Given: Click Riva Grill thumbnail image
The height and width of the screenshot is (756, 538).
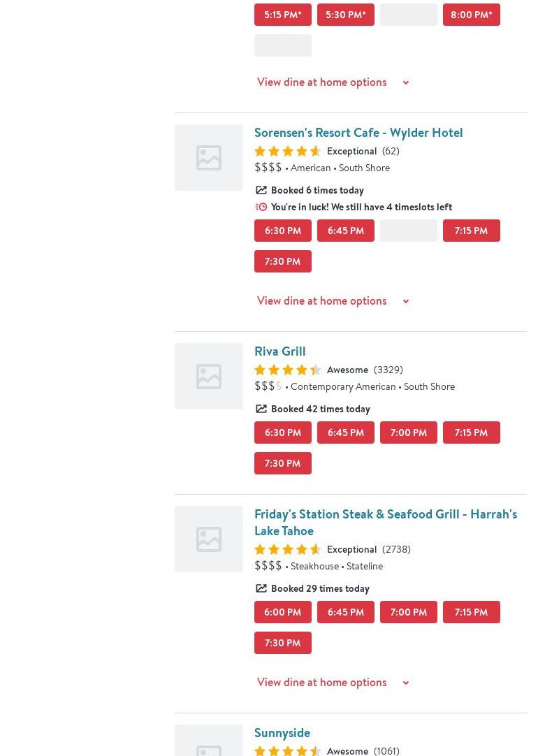Looking at the screenshot, I should 208,376.
